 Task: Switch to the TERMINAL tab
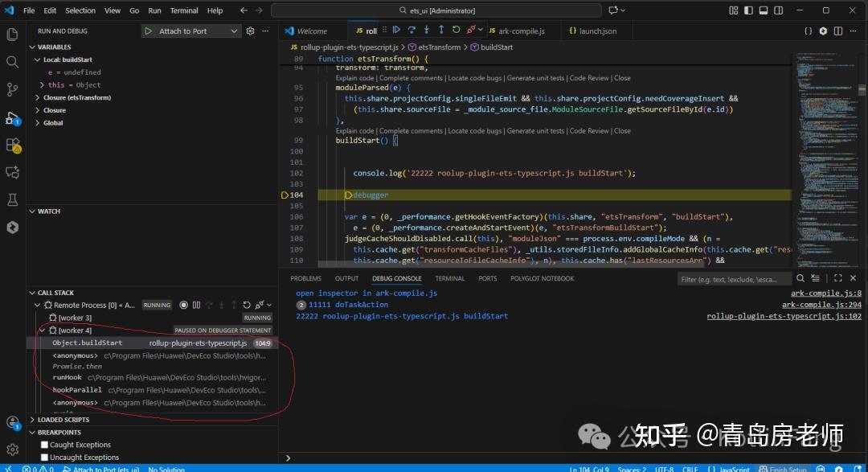450,278
